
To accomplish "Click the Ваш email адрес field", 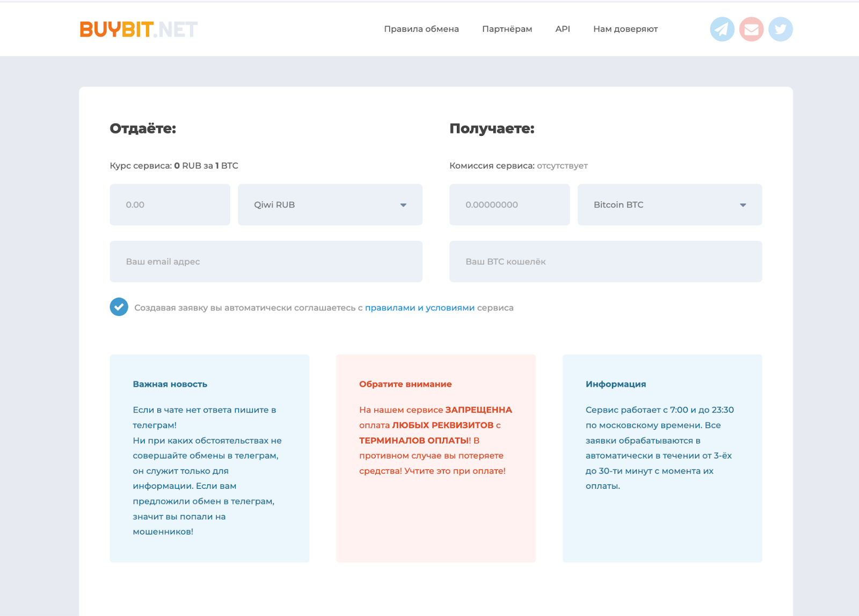I will 266,262.
